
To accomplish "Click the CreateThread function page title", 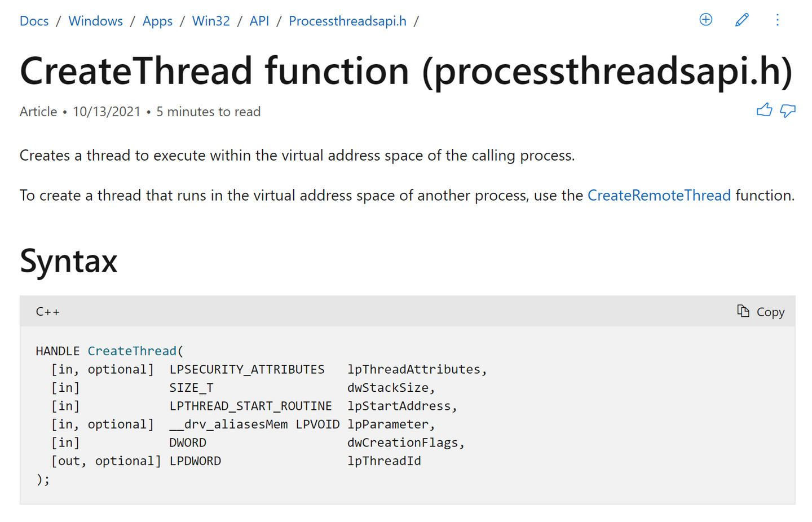I will pos(406,71).
